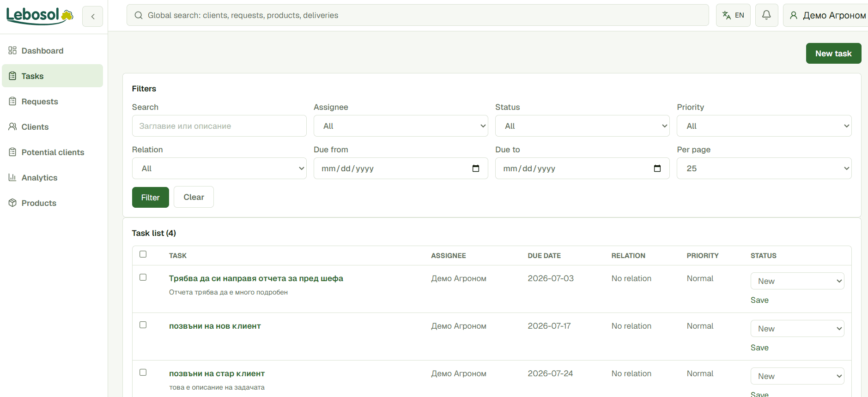Image resolution: width=868 pixels, height=397 pixels.
Task: Switch language with the EN button
Action: (x=733, y=15)
